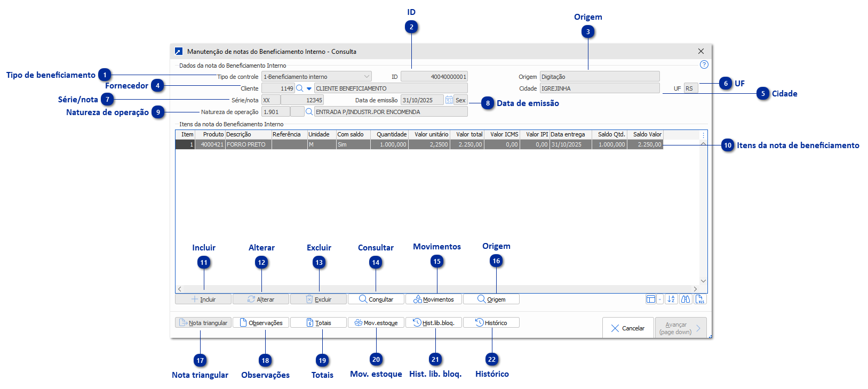Click the Saldo Valor column header
Image resolution: width=868 pixels, height=389 pixels.
645,134
